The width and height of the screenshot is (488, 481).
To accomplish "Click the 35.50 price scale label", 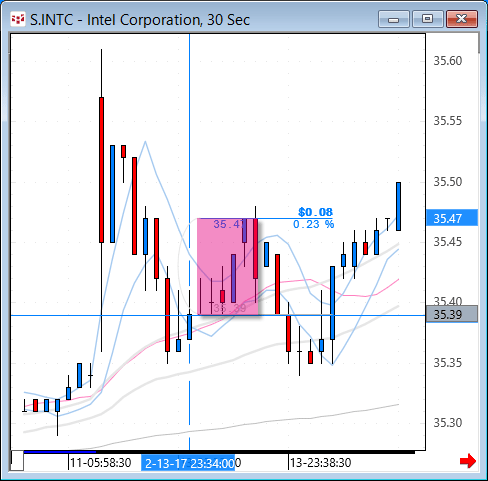I will (x=448, y=182).
